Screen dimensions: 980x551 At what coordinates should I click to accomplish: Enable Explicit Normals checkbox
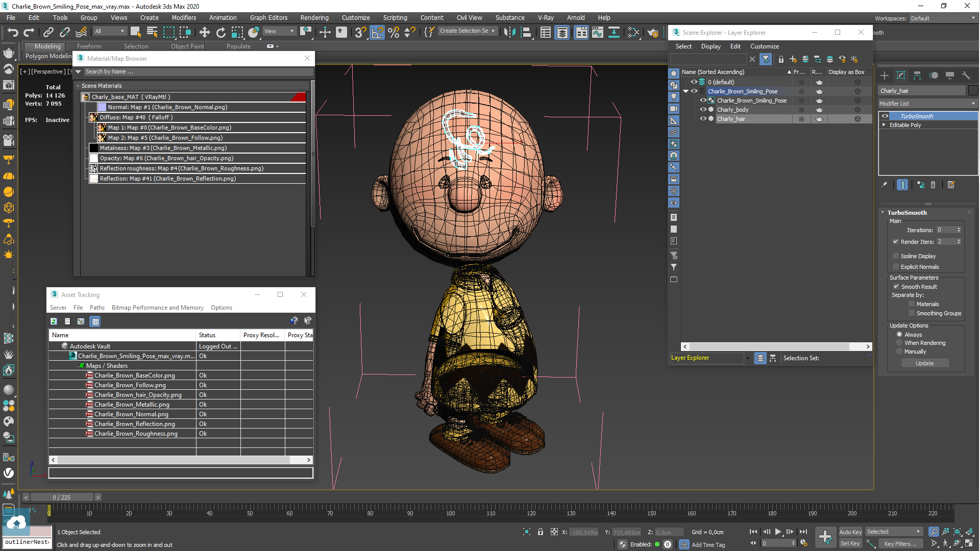[896, 267]
